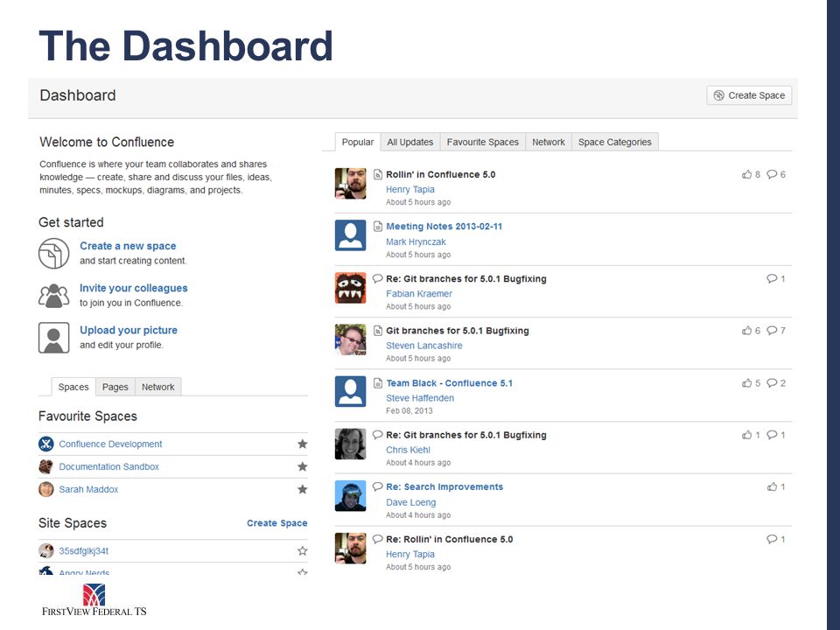Screen dimensions: 840x630
Task: Open the Documentation Sandbox space
Action: point(108,466)
